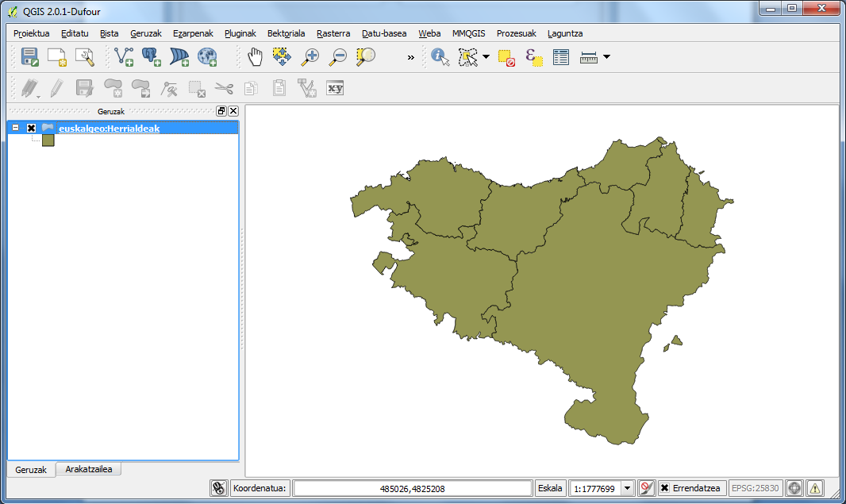Click the EPSG:25830 CRS button
This screenshot has width=846, height=504.
755,488
